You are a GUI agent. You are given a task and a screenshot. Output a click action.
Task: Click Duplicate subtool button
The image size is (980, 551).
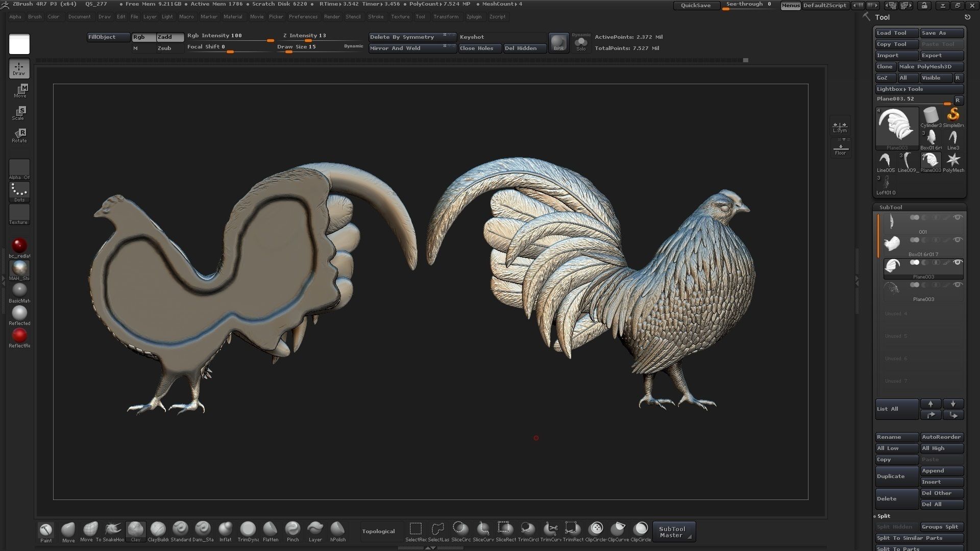click(897, 477)
